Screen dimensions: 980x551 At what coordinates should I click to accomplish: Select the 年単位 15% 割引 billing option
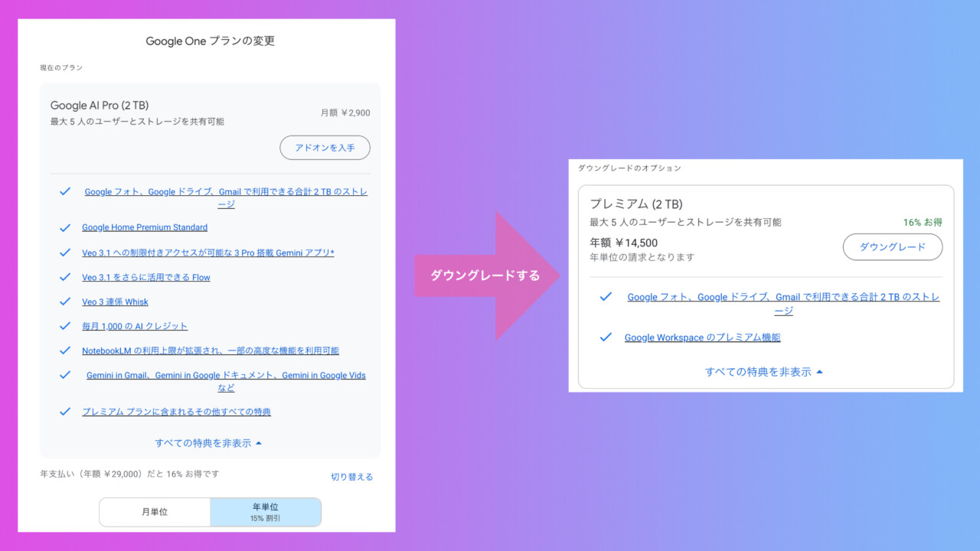click(266, 512)
